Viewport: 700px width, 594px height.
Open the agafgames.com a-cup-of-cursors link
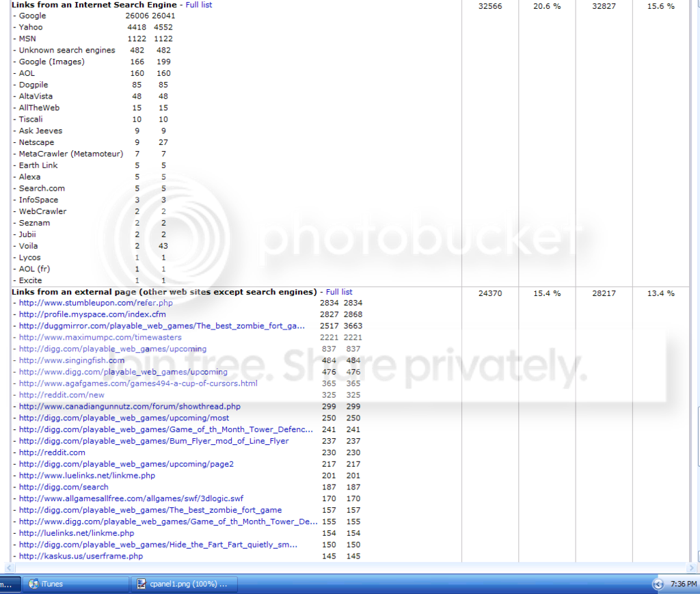point(138,383)
